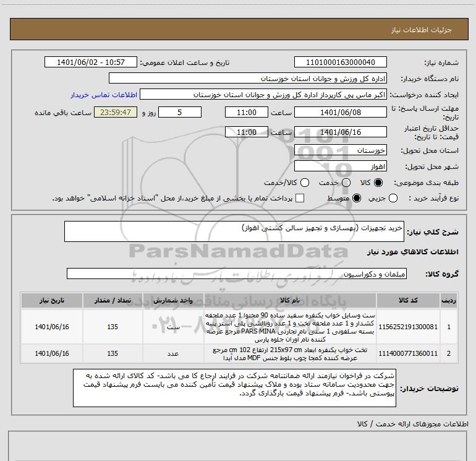Viewport: 476px width, 461px height.
Task: Click the ردیف column header
Action: click(449, 301)
